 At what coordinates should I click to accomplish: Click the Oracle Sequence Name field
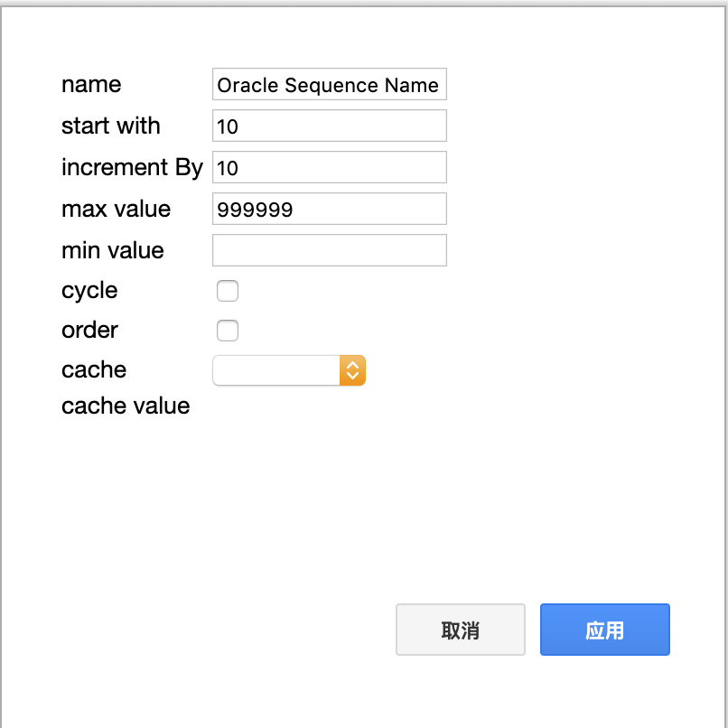click(329, 84)
